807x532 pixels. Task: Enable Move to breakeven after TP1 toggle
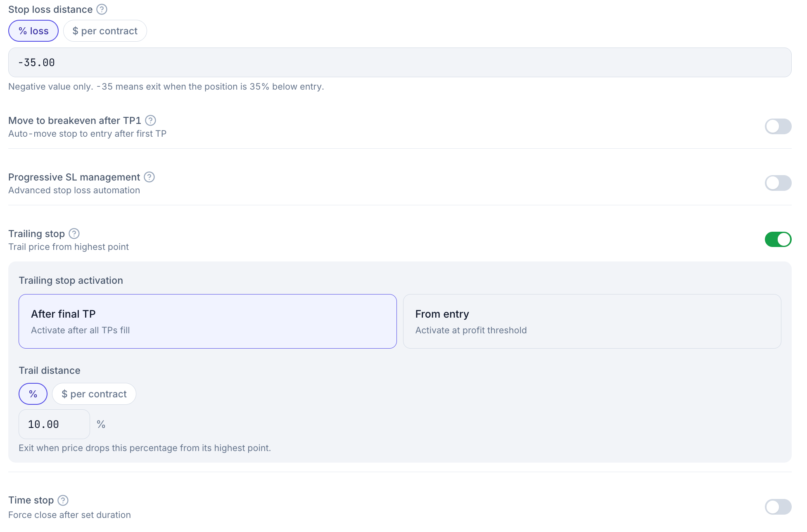coord(778,126)
